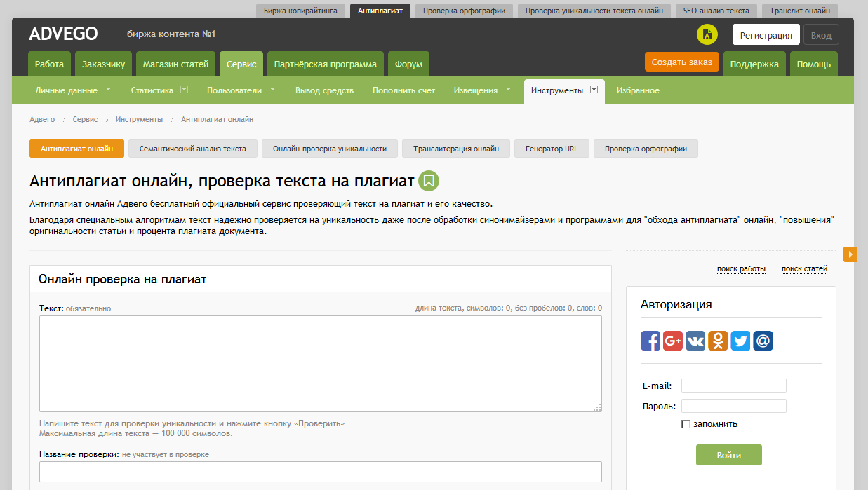The width and height of the screenshot is (868, 490).
Task: Open Семантический анализ текста tool
Action: 193,149
